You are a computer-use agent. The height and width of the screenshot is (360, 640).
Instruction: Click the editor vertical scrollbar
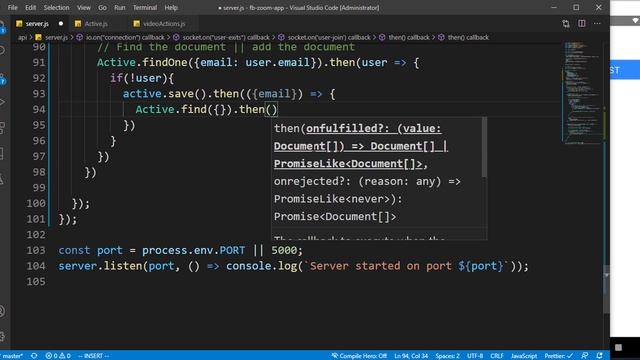607,290
